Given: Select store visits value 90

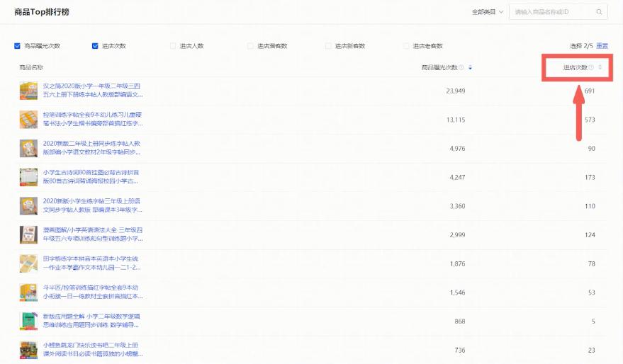Looking at the screenshot, I should tap(592, 149).
